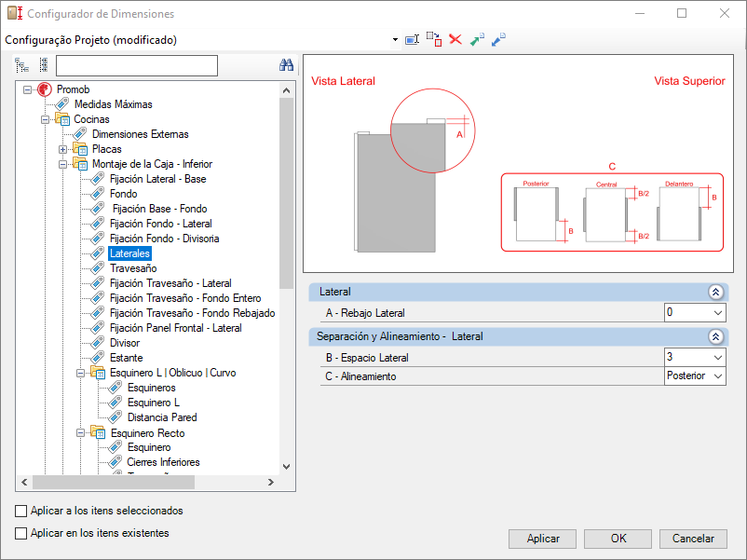Click the copy configuration icon in toolbar

pos(434,39)
